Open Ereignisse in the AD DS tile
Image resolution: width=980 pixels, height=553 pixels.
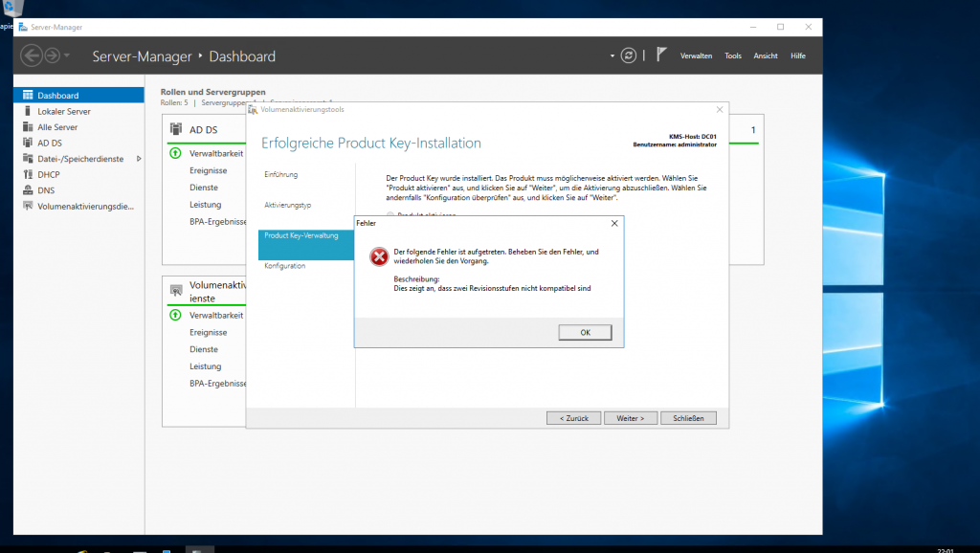pyautogui.click(x=208, y=170)
